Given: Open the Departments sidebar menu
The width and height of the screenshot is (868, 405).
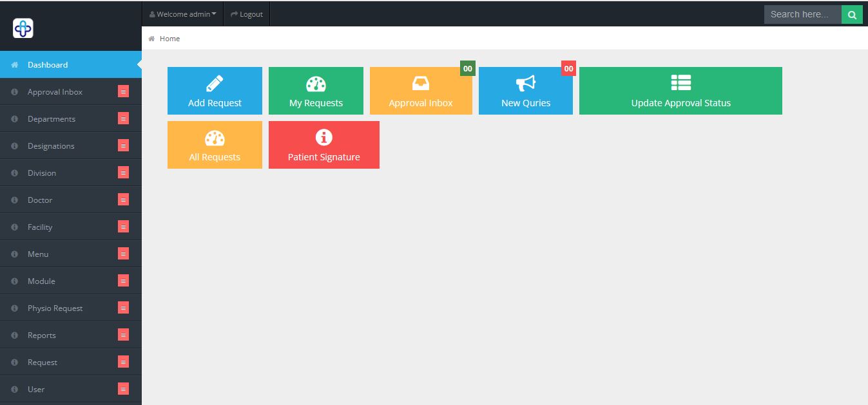Looking at the screenshot, I should [52, 118].
